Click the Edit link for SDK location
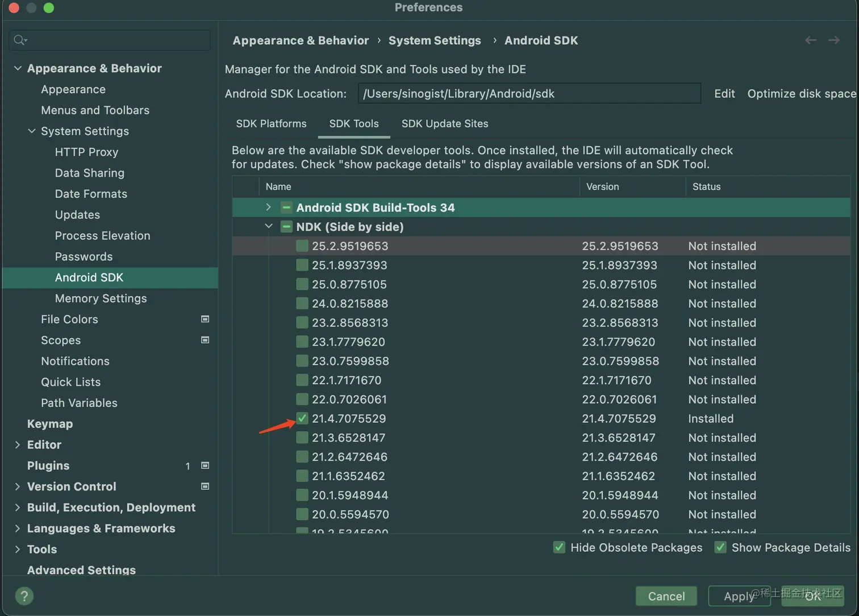This screenshot has width=859, height=616. (724, 94)
